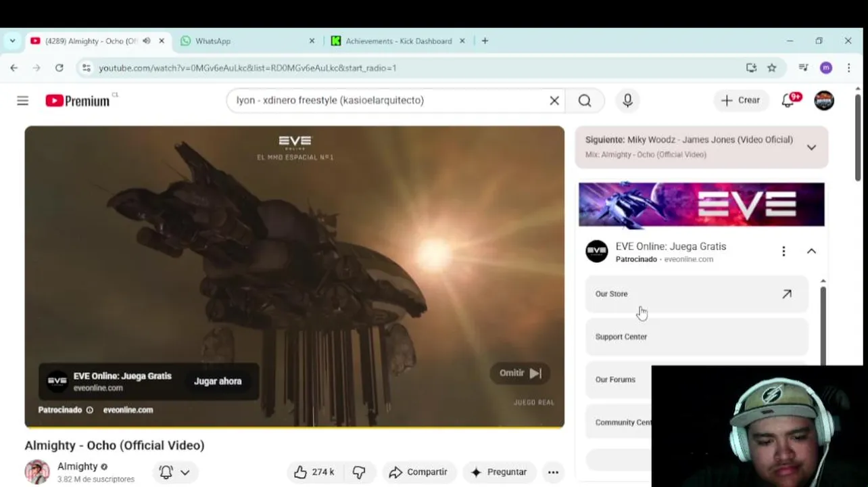Click the address bar URL
Viewport: 868px width, 487px height.
pyautogui.click(x=247, y=68)
